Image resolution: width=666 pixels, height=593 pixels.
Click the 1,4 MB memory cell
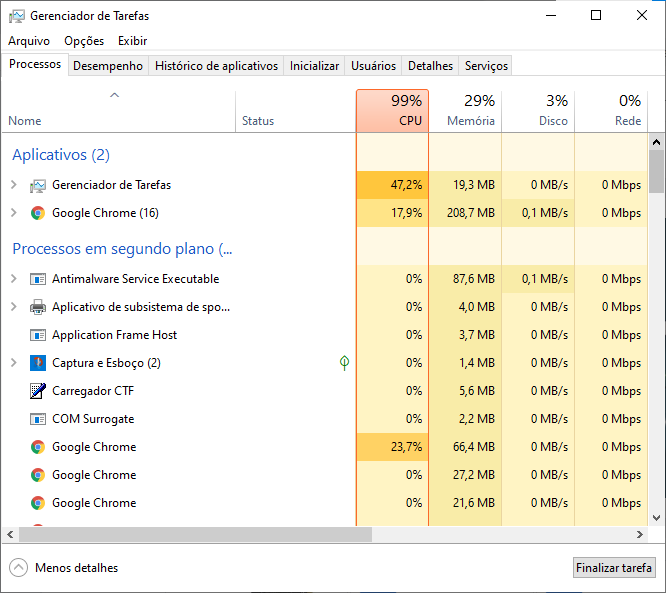click(465, 363)
